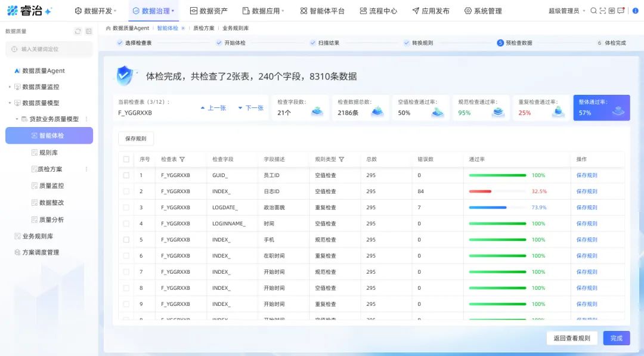
Task: Expand the 超级管理员 user dropdown
Action: [563, 10]
